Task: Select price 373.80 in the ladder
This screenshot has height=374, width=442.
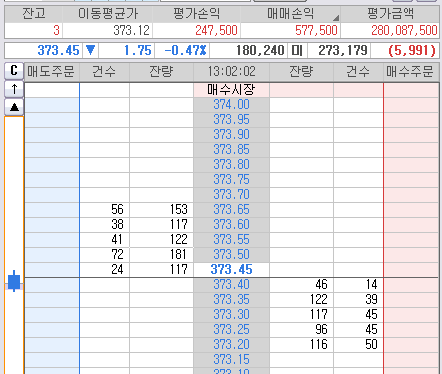Action: pyautogui.click(x=231, y=165)
